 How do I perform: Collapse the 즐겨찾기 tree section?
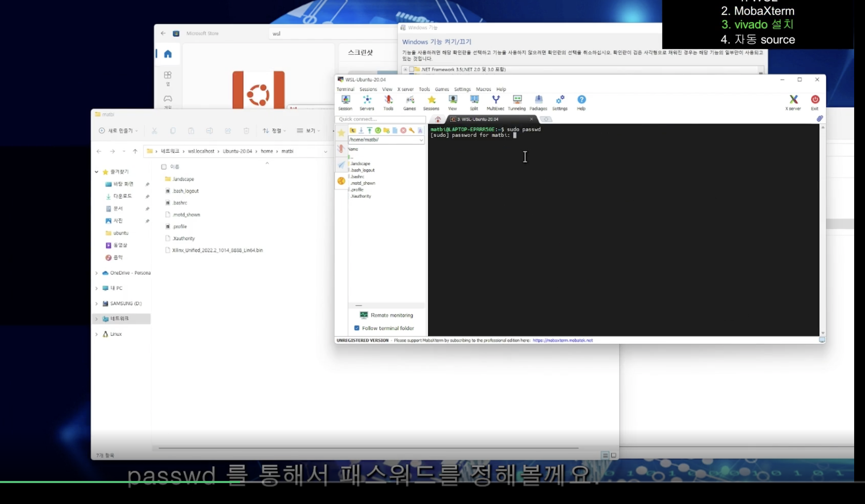tap(96, 172)
